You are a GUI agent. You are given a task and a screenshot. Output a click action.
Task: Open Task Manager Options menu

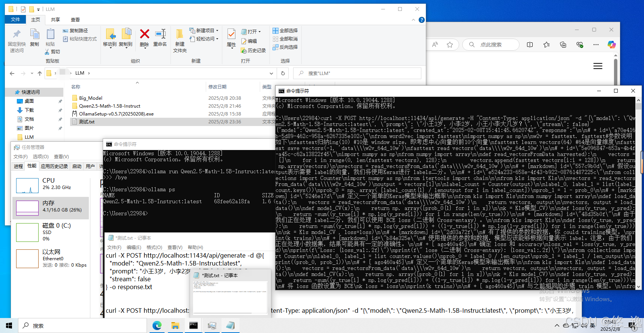click(x=40, y=157)
